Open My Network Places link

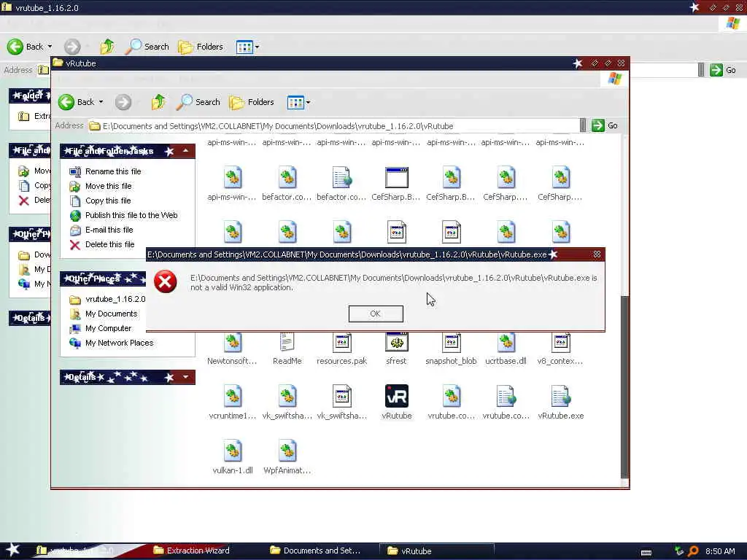point(112,343)
